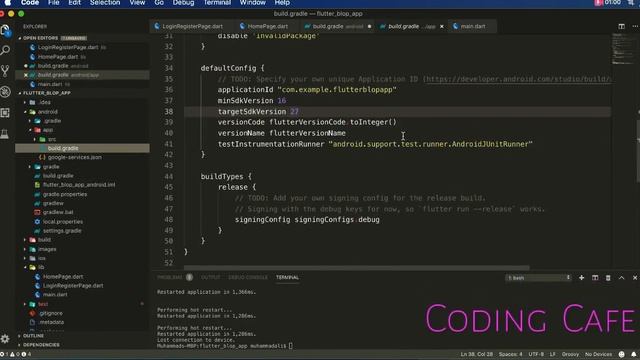Click No Devices in status bar

pyautogui.click(x=598, y=354)
